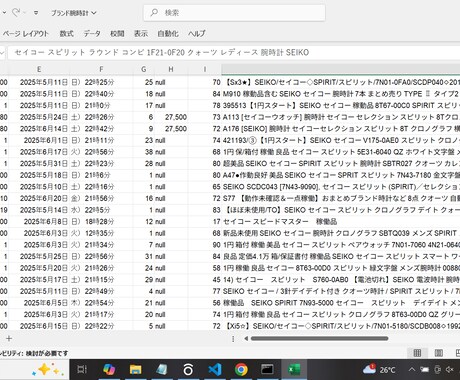Open Copilot from the taskbar
Screen dimensions: 460x380
[109, 369]
